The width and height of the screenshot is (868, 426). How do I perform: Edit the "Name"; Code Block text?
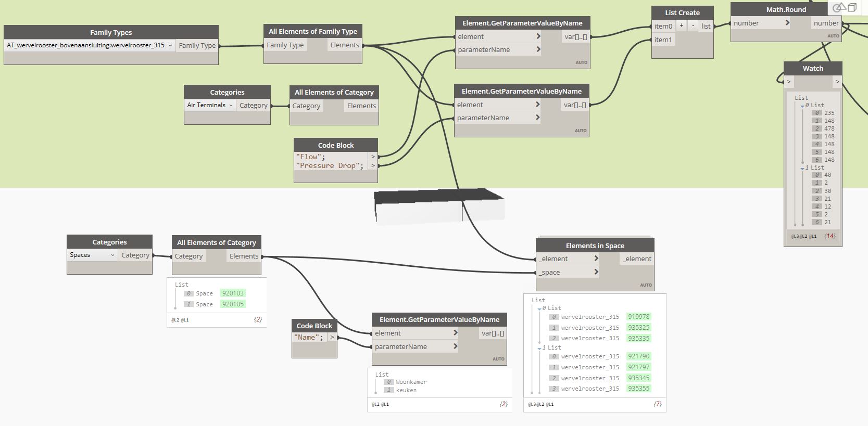pyautogui.click(x=309, y=337)
